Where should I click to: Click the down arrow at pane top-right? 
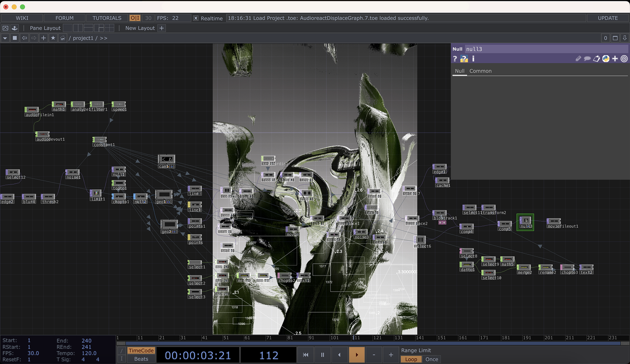click(x=625, y=38)
